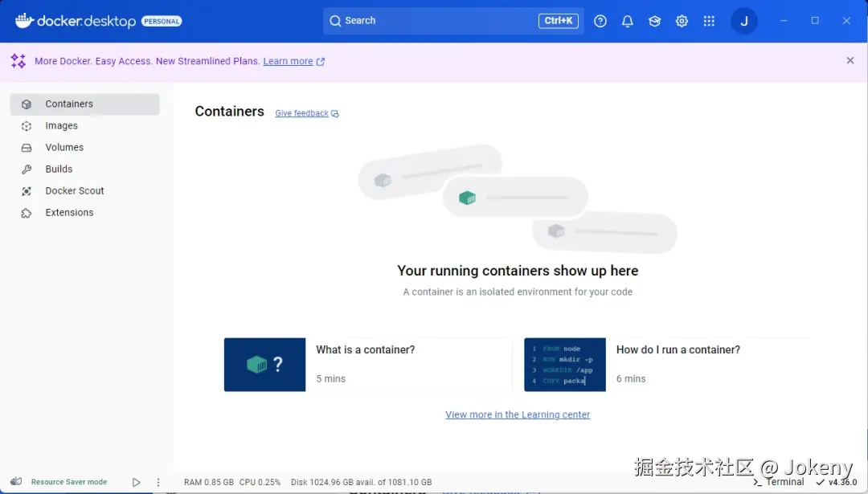
Task: Open the Learning center graduation cap icon
Action: point(654,21)
